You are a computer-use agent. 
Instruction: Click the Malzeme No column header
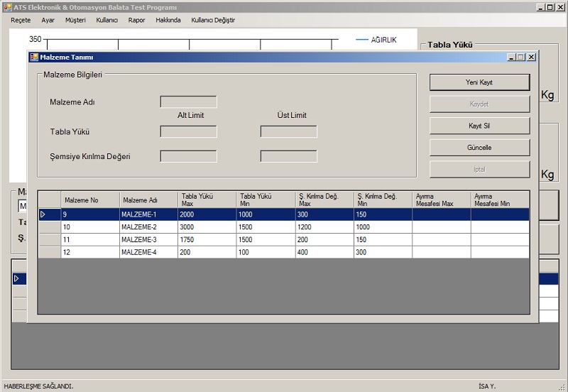89,200
